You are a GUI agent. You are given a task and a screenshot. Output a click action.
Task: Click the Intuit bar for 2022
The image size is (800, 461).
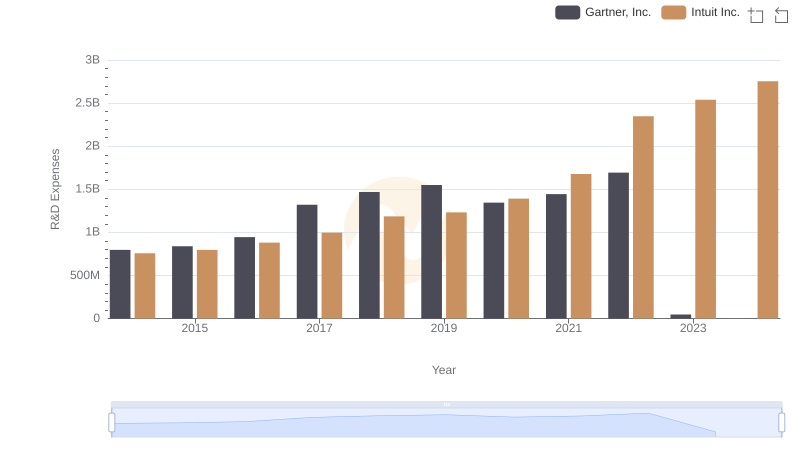point(643,217)
